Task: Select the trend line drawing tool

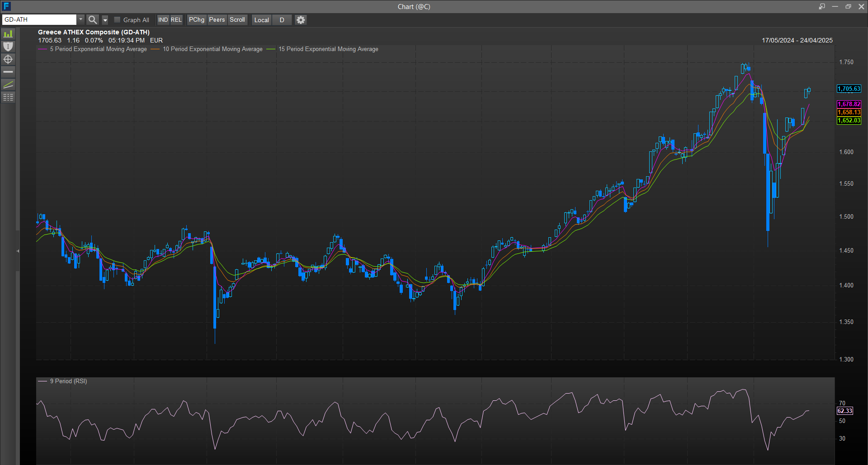Action: (x=8, y=85)
